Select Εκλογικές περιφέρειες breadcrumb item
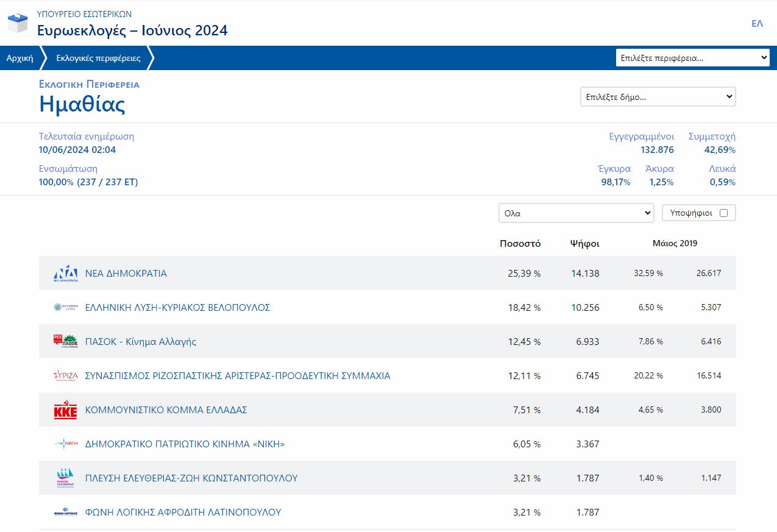This screenshot has height=532, width=777. pyautogui.click(x=98, y=59)
